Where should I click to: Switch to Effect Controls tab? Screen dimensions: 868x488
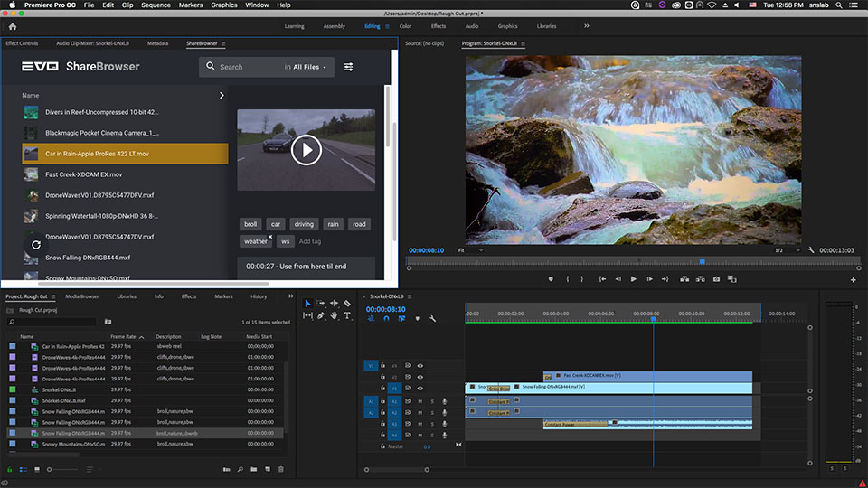click(22, 43)
